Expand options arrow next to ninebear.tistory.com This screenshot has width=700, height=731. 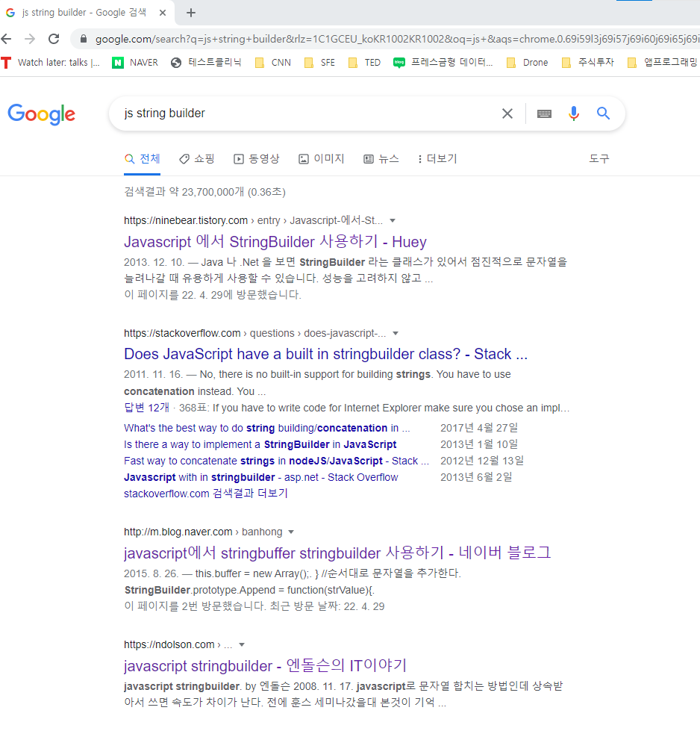(x=393, y=220)
